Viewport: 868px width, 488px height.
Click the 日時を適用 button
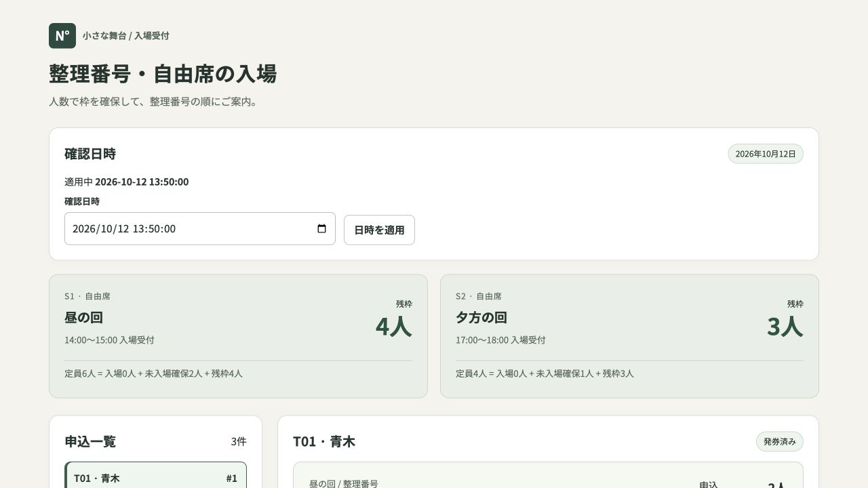379,230
